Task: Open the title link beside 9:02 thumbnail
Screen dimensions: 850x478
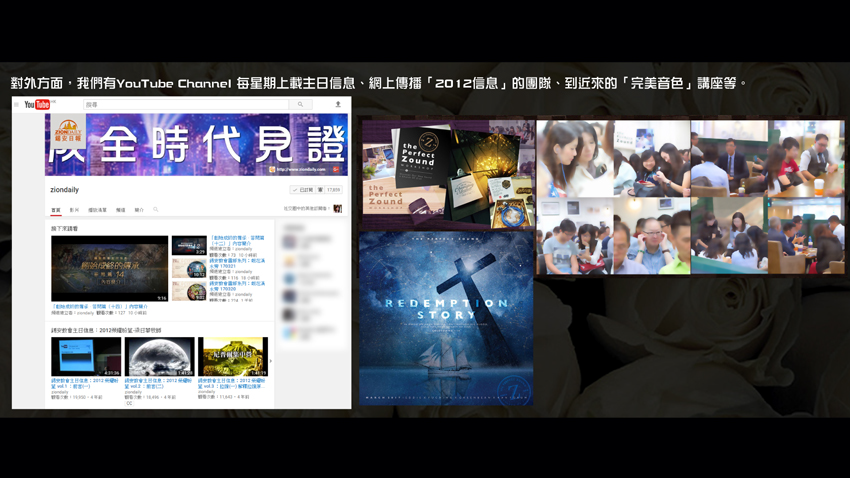Action: click(x=237, y=286)
